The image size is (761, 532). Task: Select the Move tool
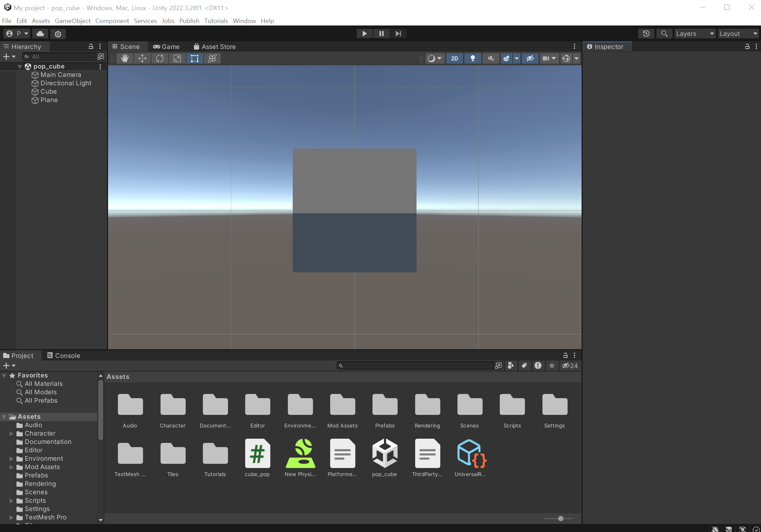(142, 58)
